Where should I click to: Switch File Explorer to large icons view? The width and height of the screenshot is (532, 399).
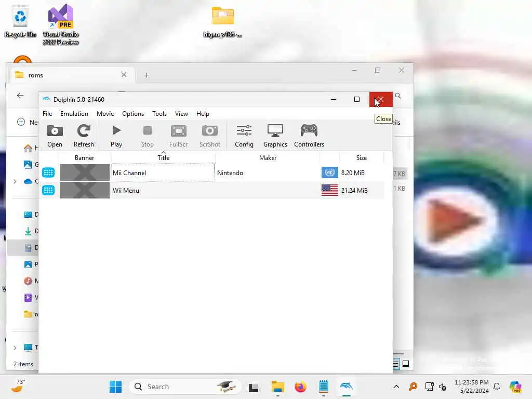406,364
